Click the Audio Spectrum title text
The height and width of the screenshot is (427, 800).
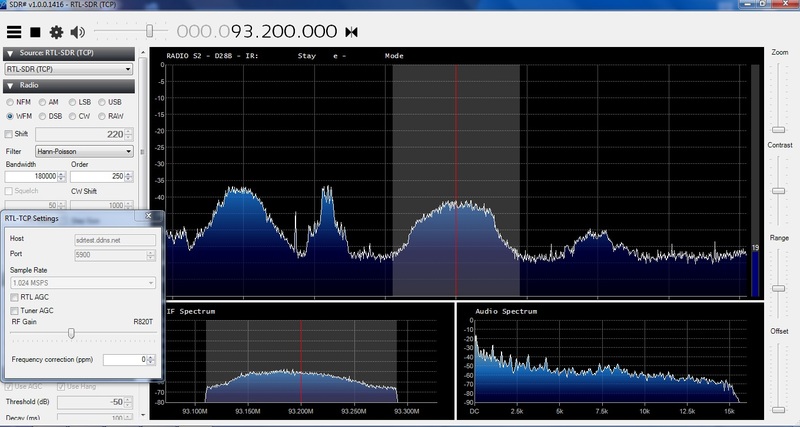click(506, 311)
